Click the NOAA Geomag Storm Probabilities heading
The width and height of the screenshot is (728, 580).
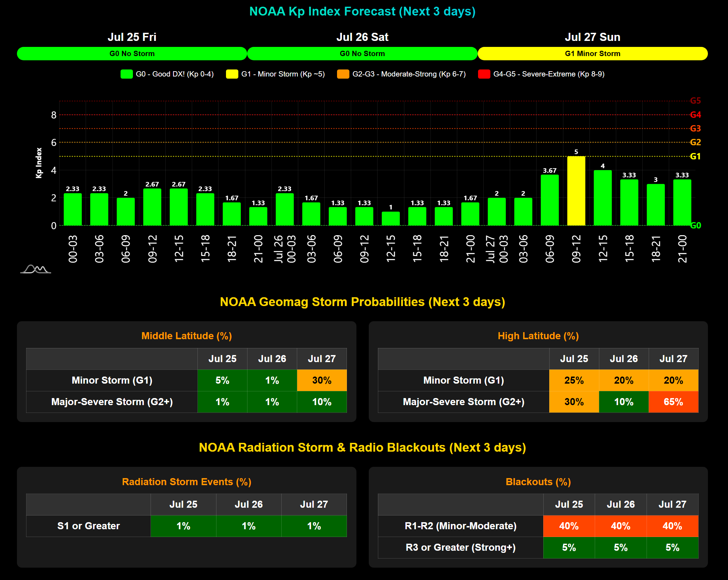click(362, 302)
